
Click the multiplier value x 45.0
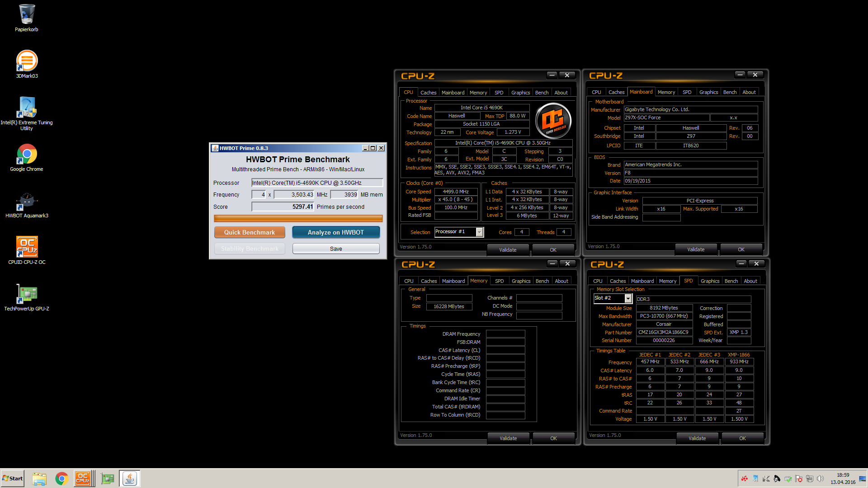[456, 199]
